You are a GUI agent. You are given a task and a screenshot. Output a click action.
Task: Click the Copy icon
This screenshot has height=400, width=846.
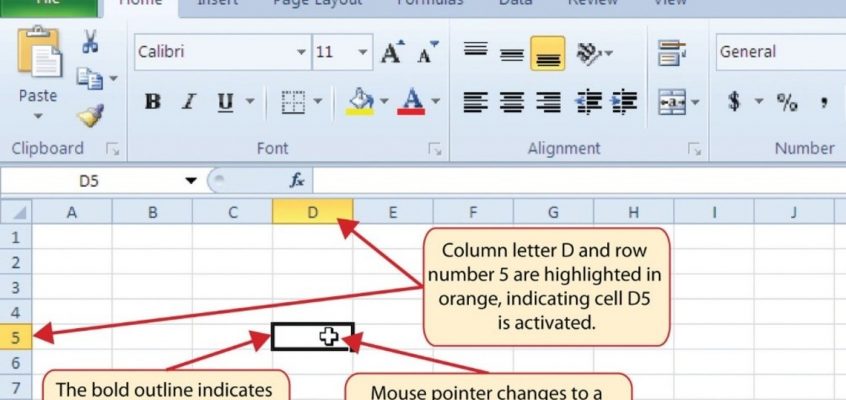(90, 78)
